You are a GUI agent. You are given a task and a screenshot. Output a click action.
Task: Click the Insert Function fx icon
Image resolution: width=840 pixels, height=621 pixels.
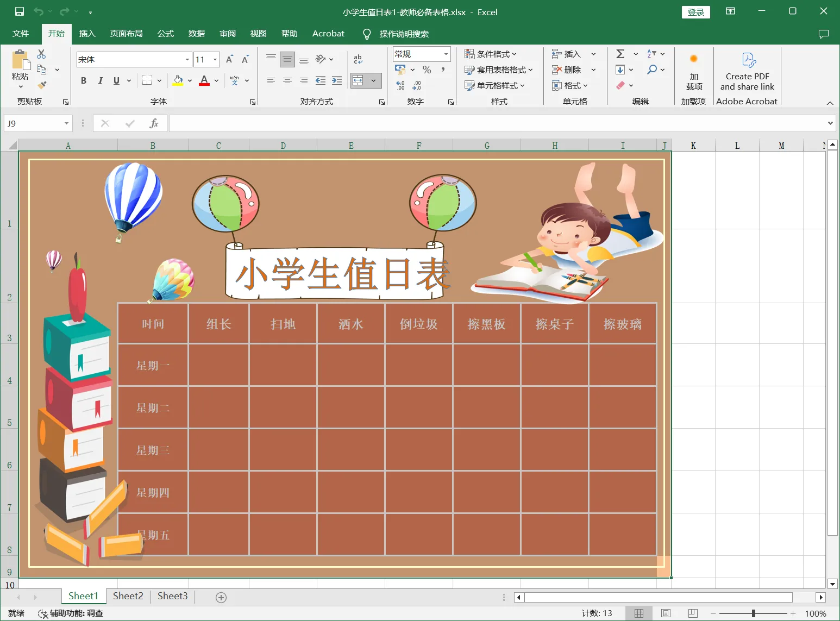154,123
